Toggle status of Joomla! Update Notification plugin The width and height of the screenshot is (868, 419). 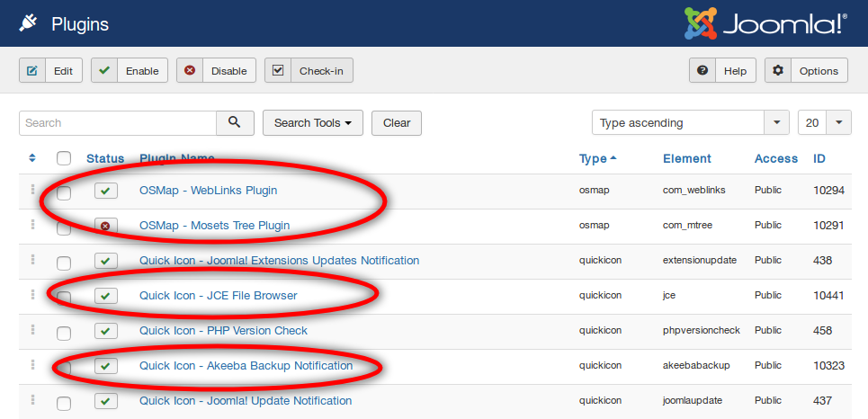(x=106, y=401)
